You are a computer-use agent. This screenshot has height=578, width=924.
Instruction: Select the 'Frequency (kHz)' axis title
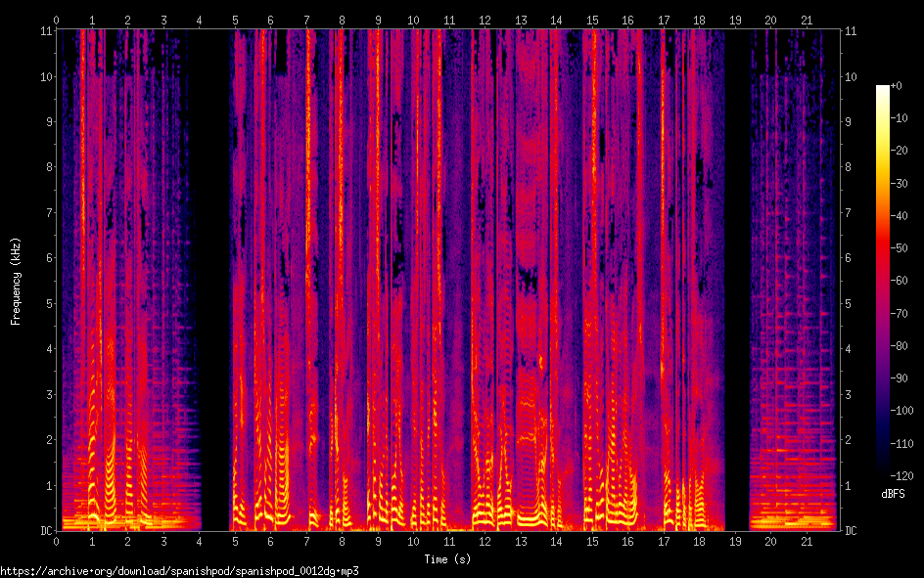coord(16,282)
